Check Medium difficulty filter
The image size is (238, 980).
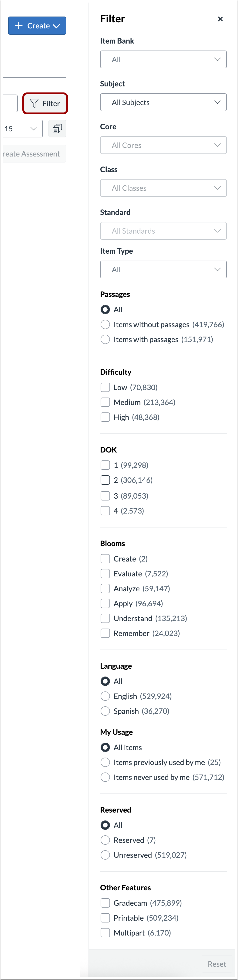pos(105,402)
